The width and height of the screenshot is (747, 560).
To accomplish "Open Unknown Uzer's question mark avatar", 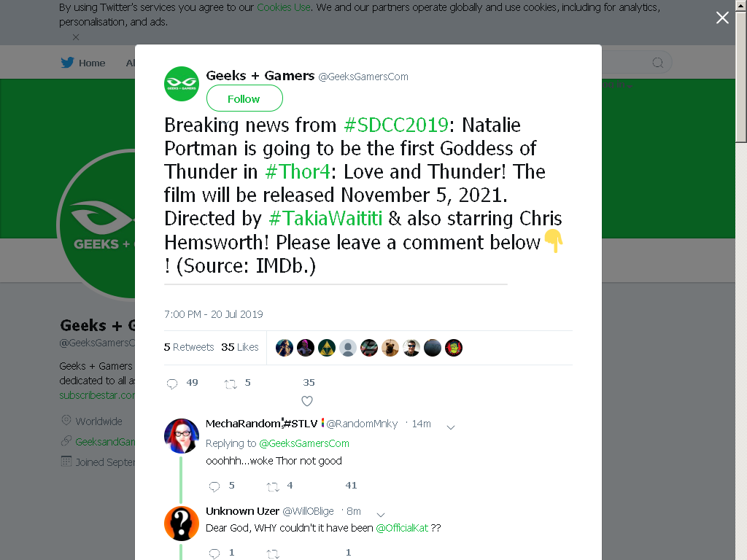I will tap(182, 524).
